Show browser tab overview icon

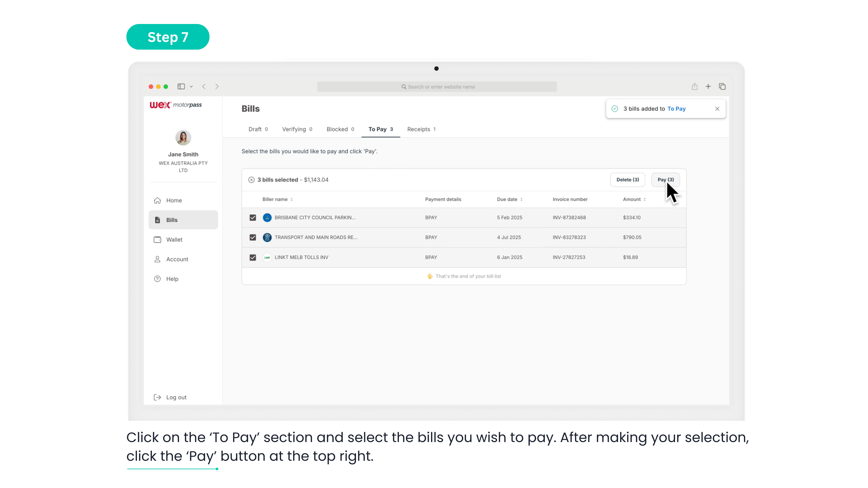click(x=722, y=87)
